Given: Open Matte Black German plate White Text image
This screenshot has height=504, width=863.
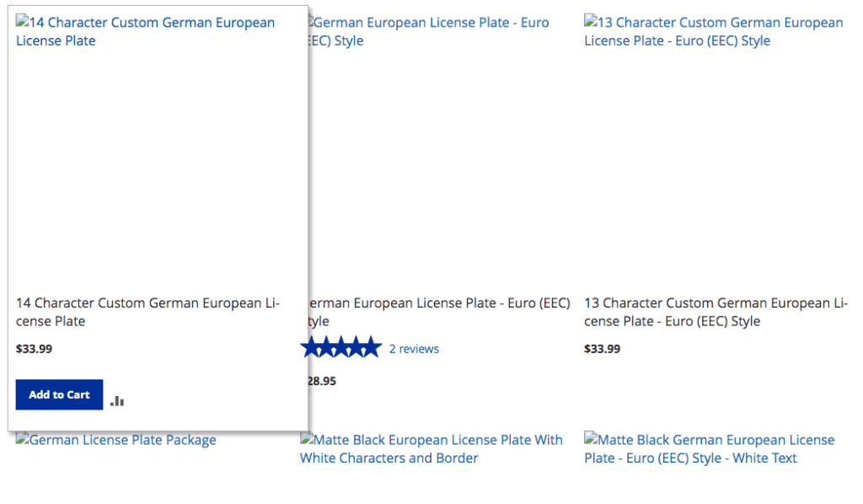Looking at the screenshot, I should pos(709,449).
